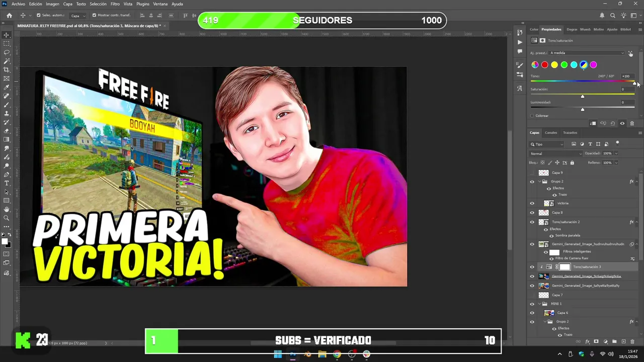Select the Brush tool
The height and width of the screenshot is (362, 644).
[x=7, y=105]
